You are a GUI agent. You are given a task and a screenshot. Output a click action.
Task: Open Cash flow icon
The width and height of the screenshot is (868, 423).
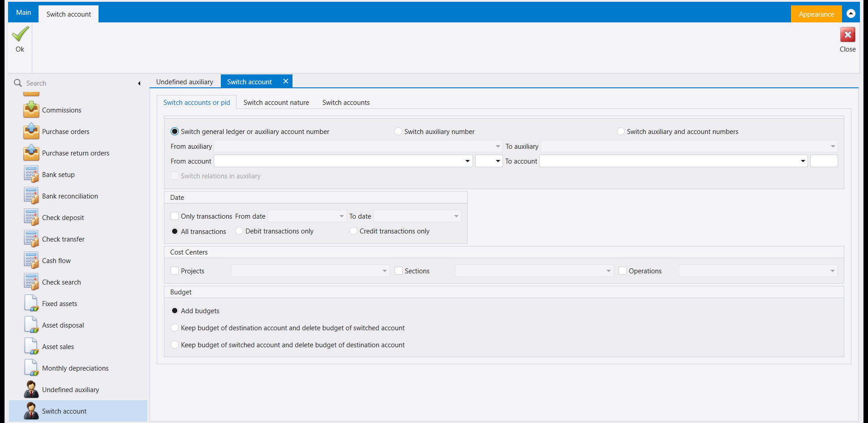[31, 260]
